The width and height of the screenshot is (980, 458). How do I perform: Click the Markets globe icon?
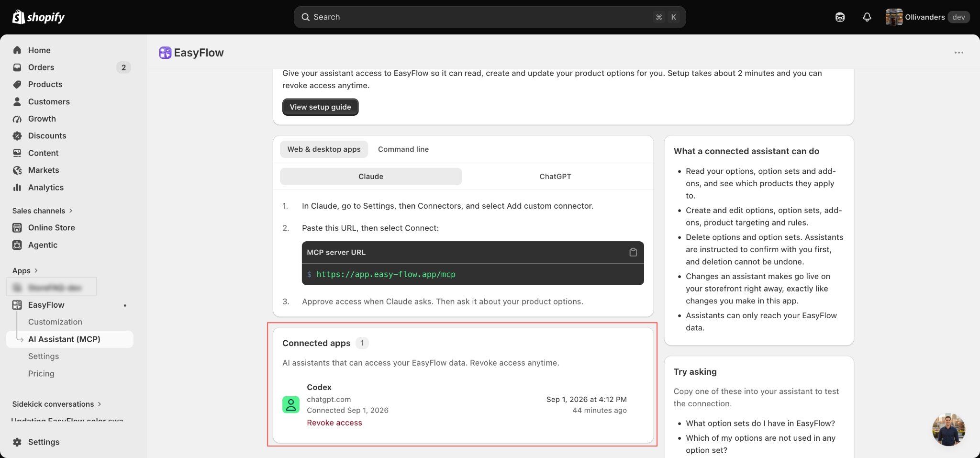click(17, 170)
